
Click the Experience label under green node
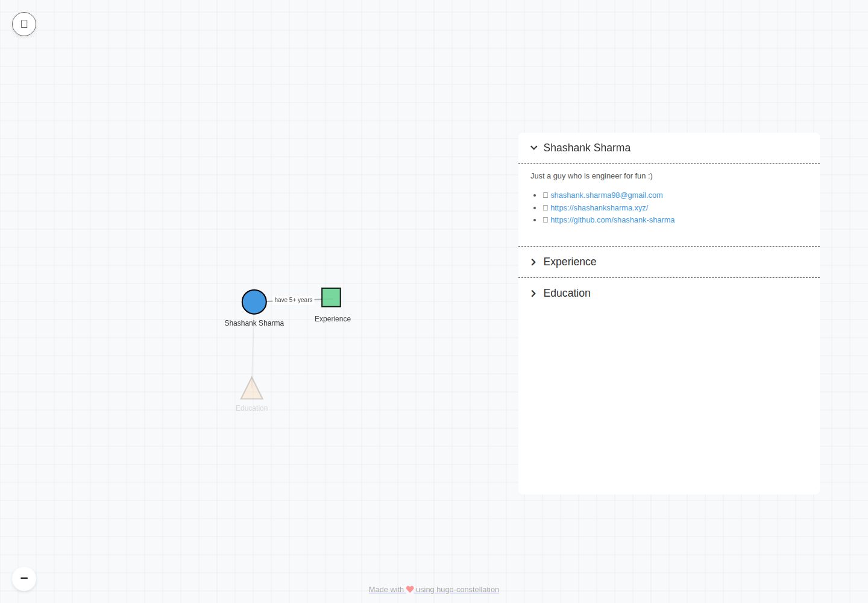click(333, 319)
